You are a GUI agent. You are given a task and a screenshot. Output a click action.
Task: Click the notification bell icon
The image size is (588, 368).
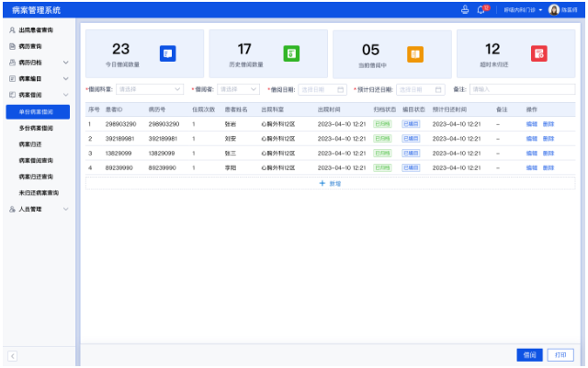481,9
